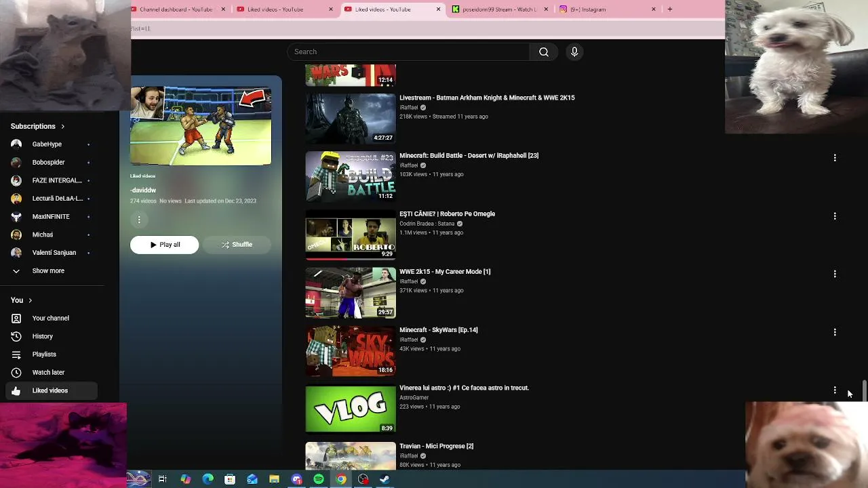This screenshot has width=868, height=488.
Task: Expand Show more subscriptions
Action: point(48,271)
